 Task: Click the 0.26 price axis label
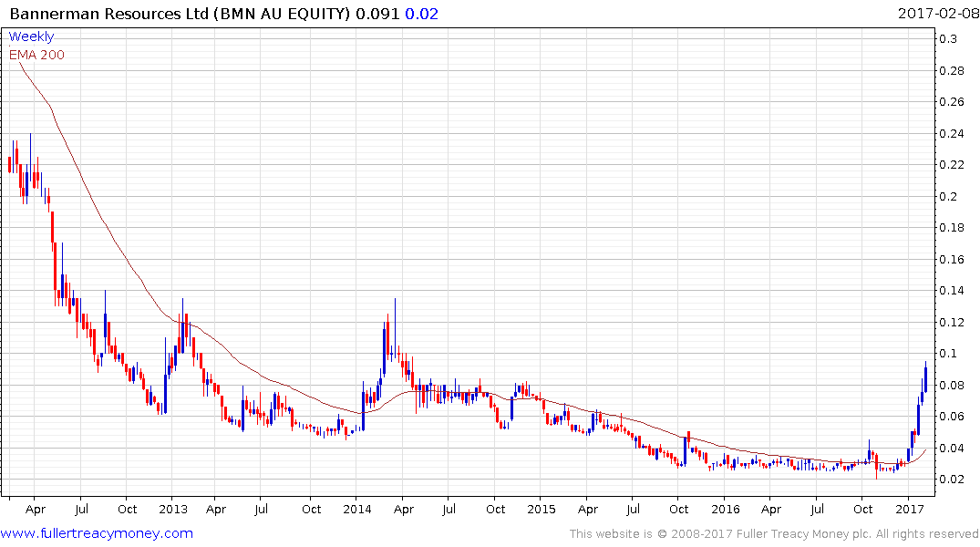952,102
